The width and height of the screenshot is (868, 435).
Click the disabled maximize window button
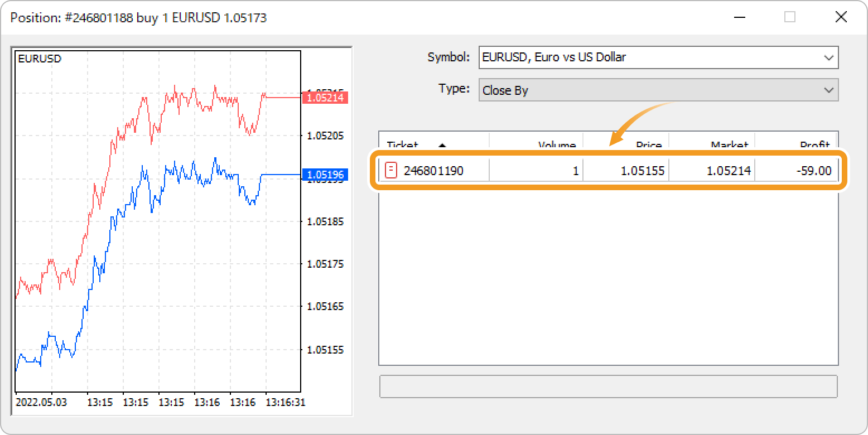789,17
